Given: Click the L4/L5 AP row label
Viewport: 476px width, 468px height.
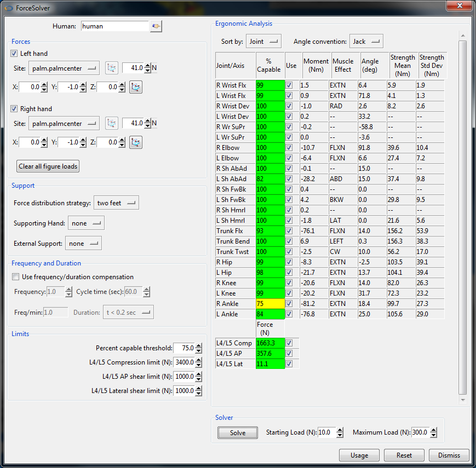Looking at the screenshot, I should click(x=236, y=354).
